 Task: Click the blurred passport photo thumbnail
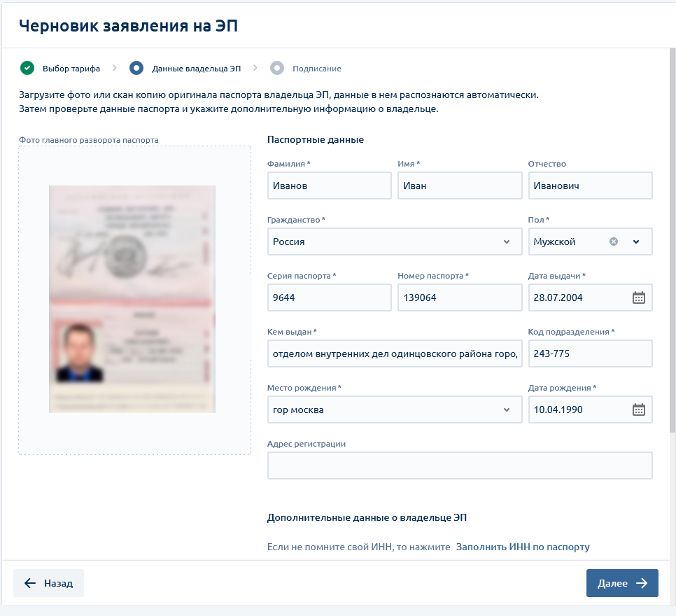[x=132, y=299]
